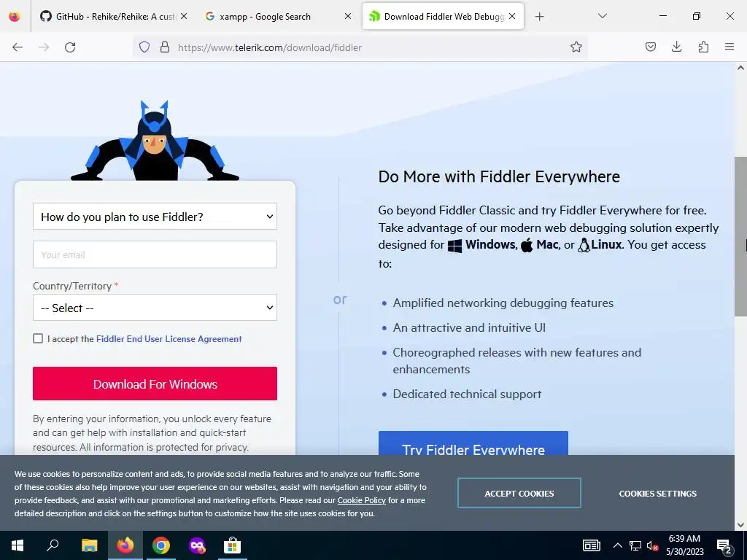Viewport: 747px width, 560px height.
Task: Click Download For Windows button
Action: [x=155, y=384]
